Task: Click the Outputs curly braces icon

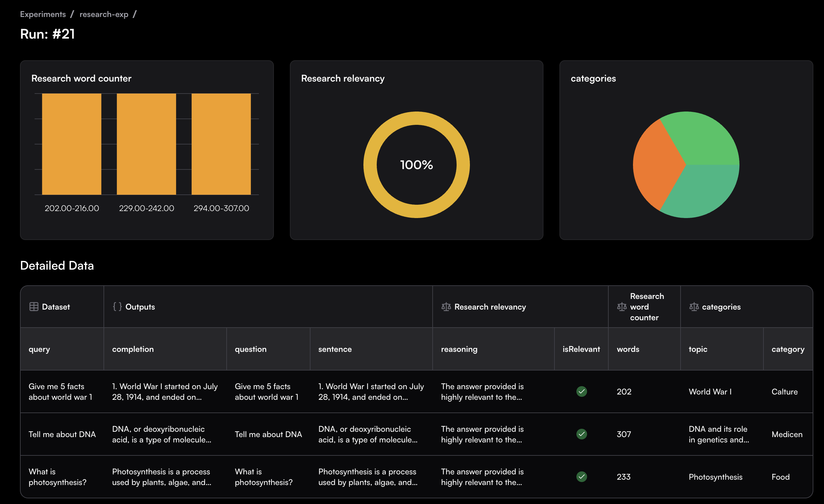Action: tap(117, 307)
